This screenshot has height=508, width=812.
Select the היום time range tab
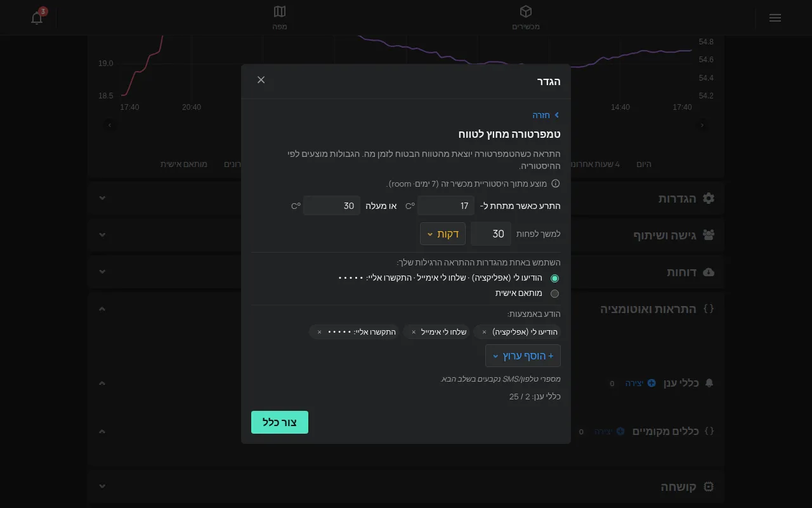(644, 164)
